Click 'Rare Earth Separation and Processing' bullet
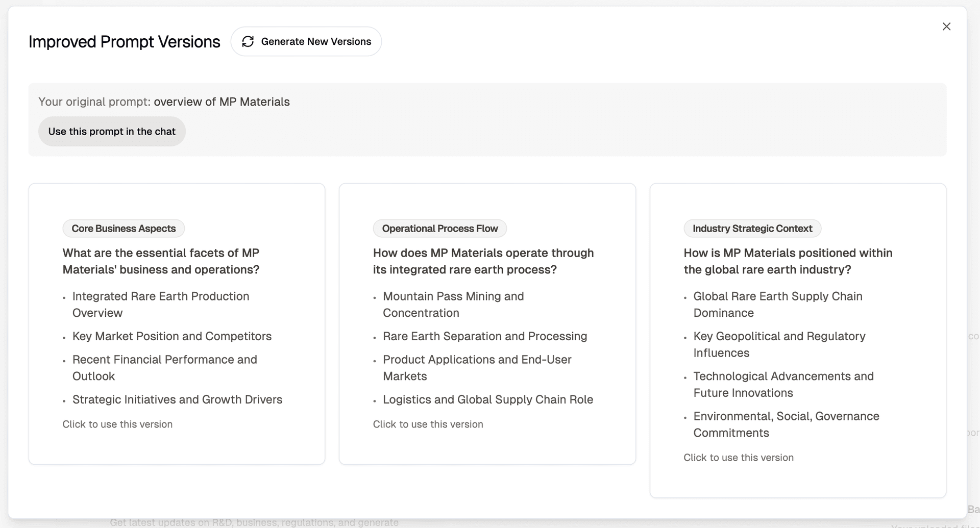The width and height of the screenshot is (980, 528). (x=485, y=336)
